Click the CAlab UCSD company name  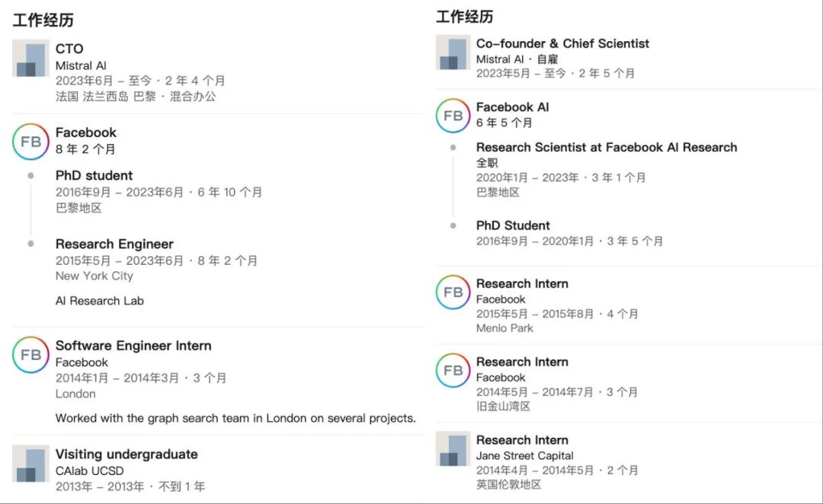point(89,471)
